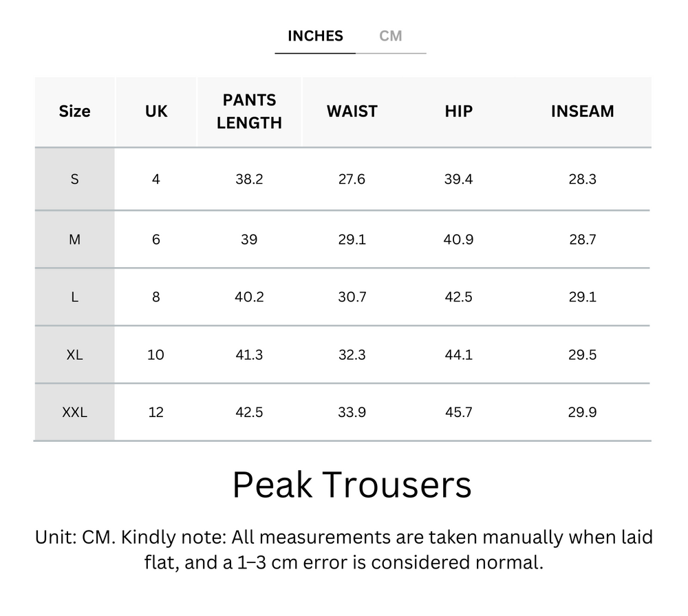
Task: Click the waist value 27.6 for size S
Action: [x=351, y=179]
